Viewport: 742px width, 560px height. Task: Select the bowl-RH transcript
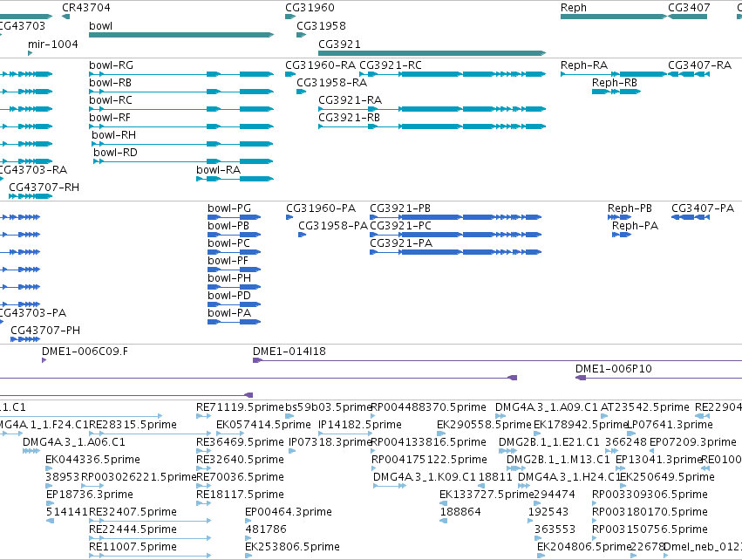[x=182, y=144]
